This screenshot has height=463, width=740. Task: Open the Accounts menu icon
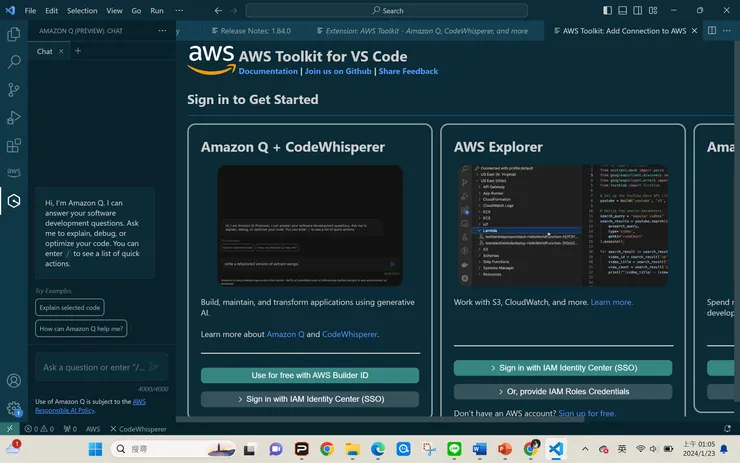point(14,380)
